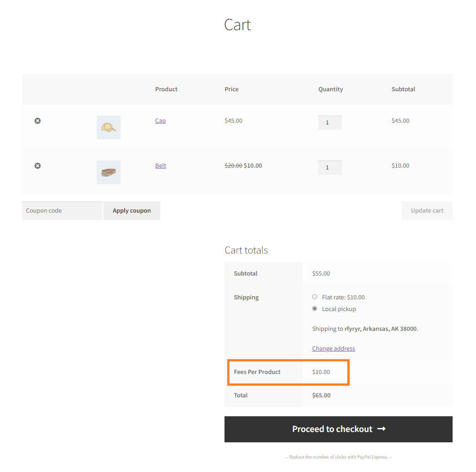Click the Cap price $45.00
The width and height of the screenshot is (476, 472).
coord(234,121)
